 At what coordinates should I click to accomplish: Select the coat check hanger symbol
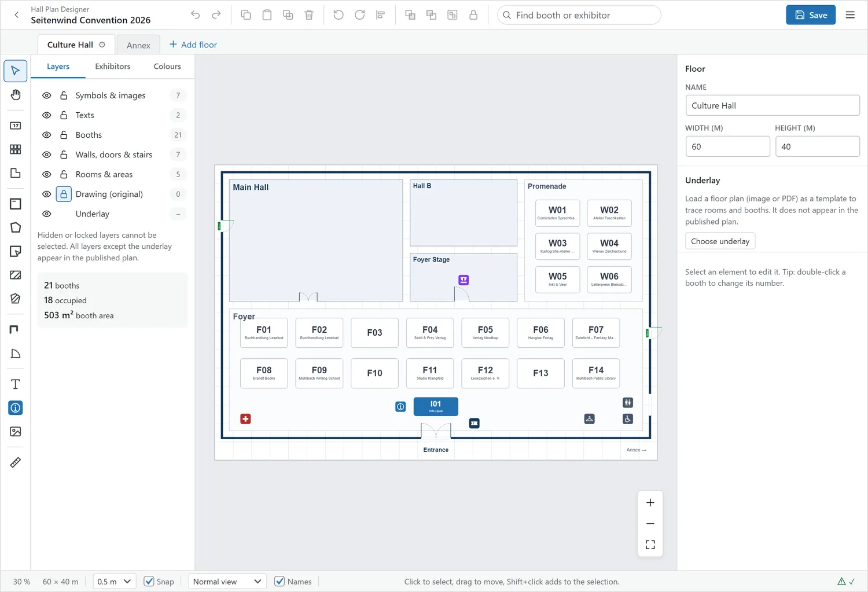click(590, 419)
